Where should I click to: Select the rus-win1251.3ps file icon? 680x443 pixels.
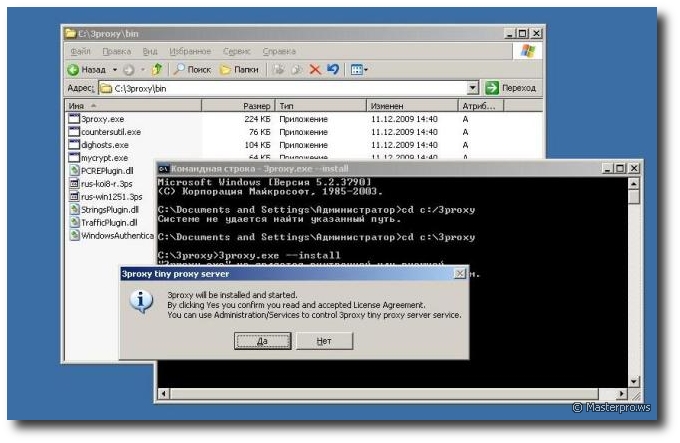74,196
